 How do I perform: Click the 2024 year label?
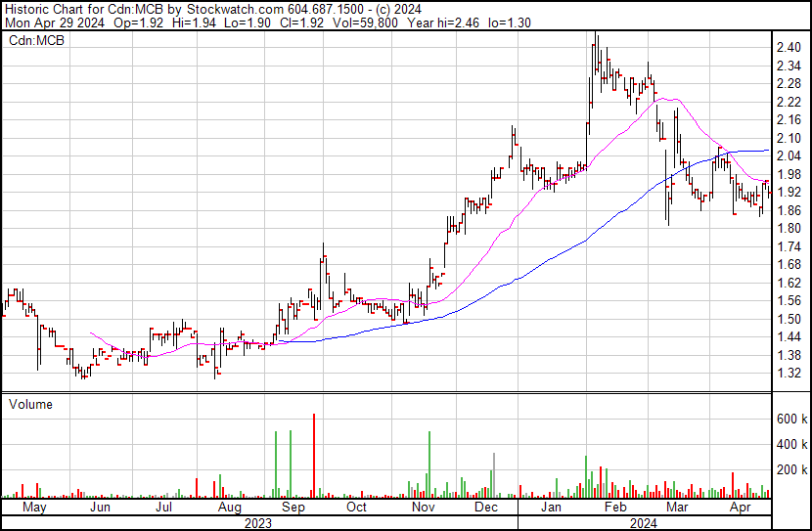[643, 523]
